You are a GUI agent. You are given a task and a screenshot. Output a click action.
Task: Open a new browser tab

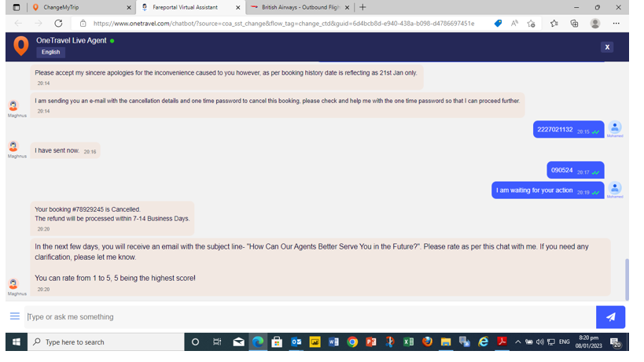[362, 7]
